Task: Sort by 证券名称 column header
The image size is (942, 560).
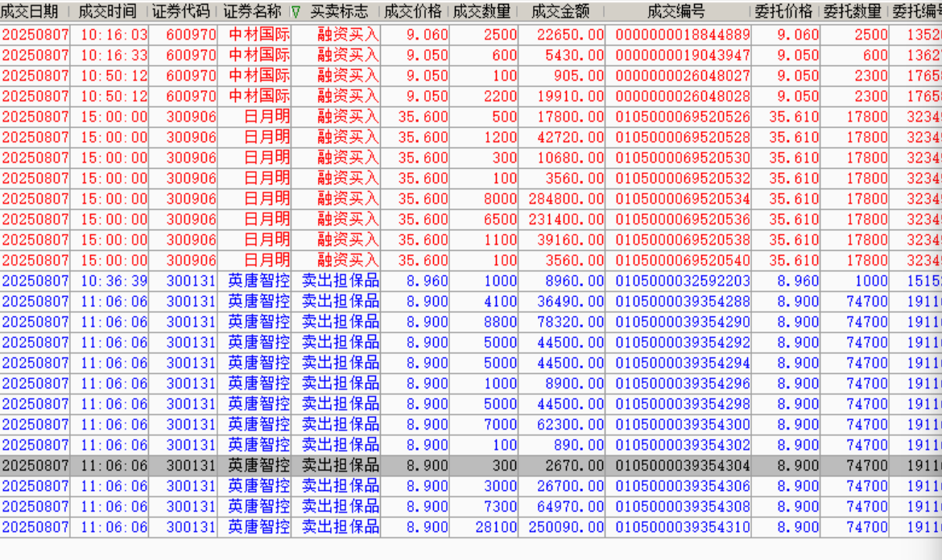Action: [252, 11]
